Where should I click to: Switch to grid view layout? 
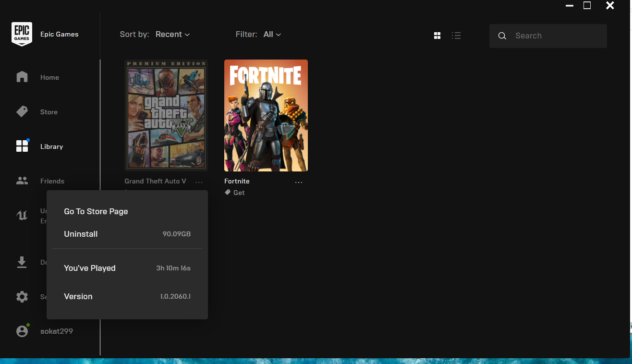[437, 36]
